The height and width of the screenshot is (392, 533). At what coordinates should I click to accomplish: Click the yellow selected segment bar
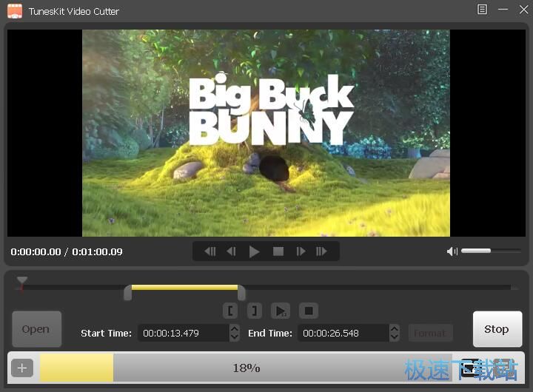pos(184,288)
